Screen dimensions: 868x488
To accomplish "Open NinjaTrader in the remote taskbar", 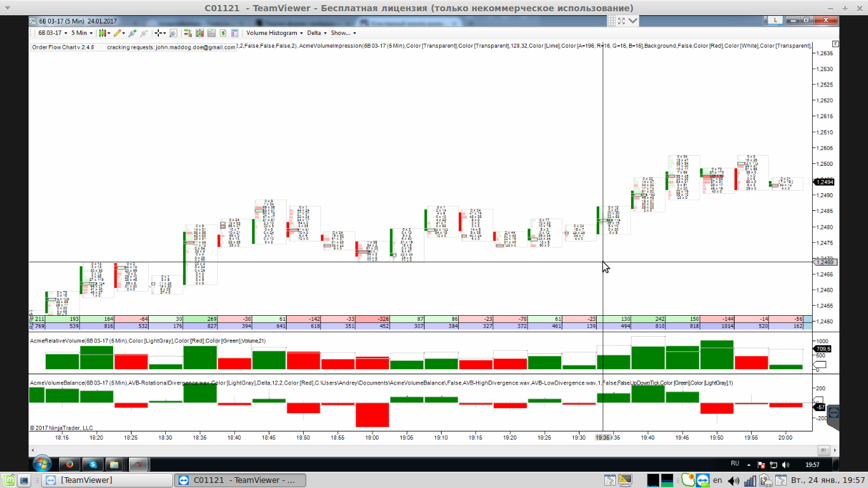I will pyautogui.click(x=139, y=464).
